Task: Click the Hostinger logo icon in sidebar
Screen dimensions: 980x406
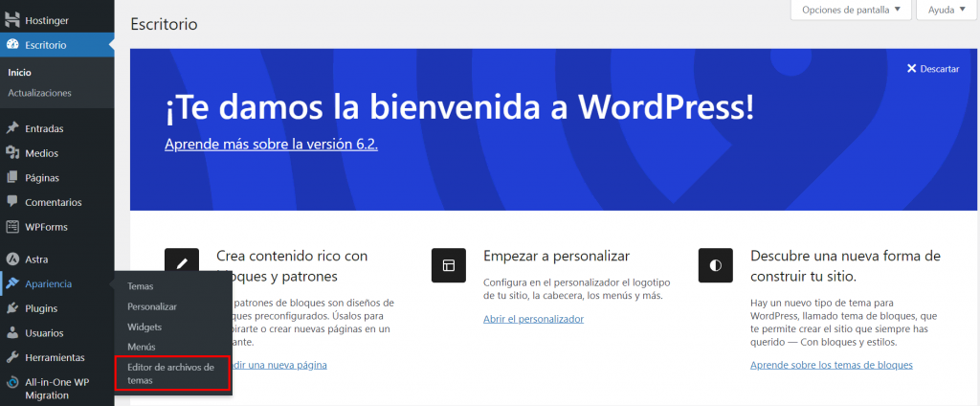Action: click(12, 19)
